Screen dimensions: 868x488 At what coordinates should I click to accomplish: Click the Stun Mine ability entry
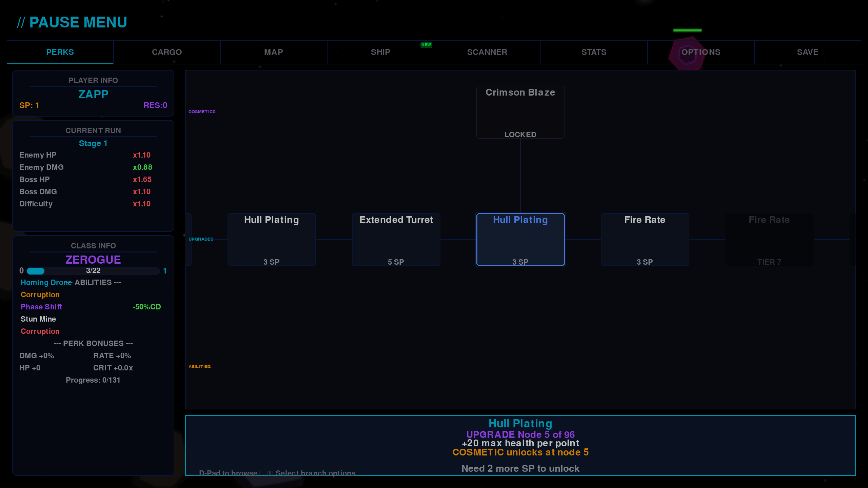pyautogui.click(x=38, y=319)
